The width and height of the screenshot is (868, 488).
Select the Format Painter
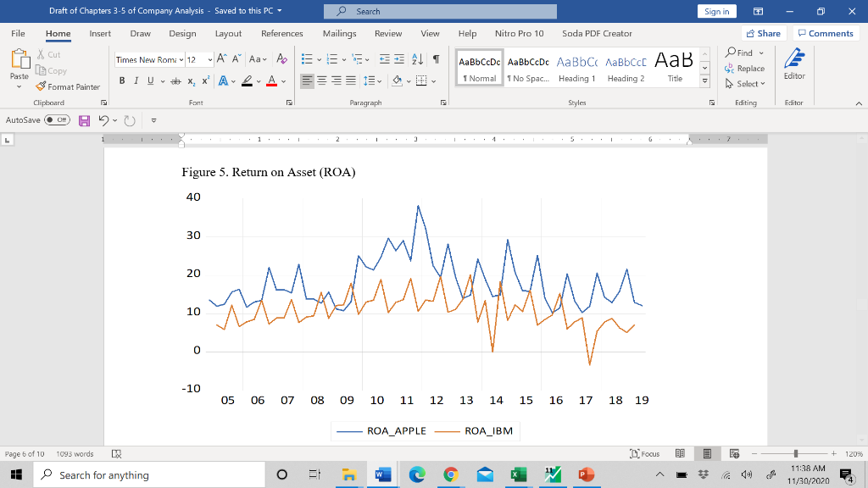[68, 86]
